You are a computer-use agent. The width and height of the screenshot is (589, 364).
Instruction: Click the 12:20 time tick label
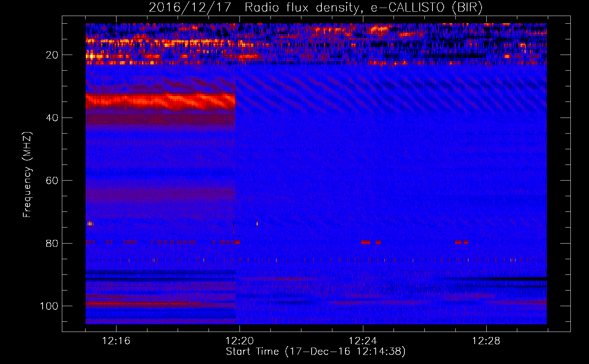coord(240,341)
